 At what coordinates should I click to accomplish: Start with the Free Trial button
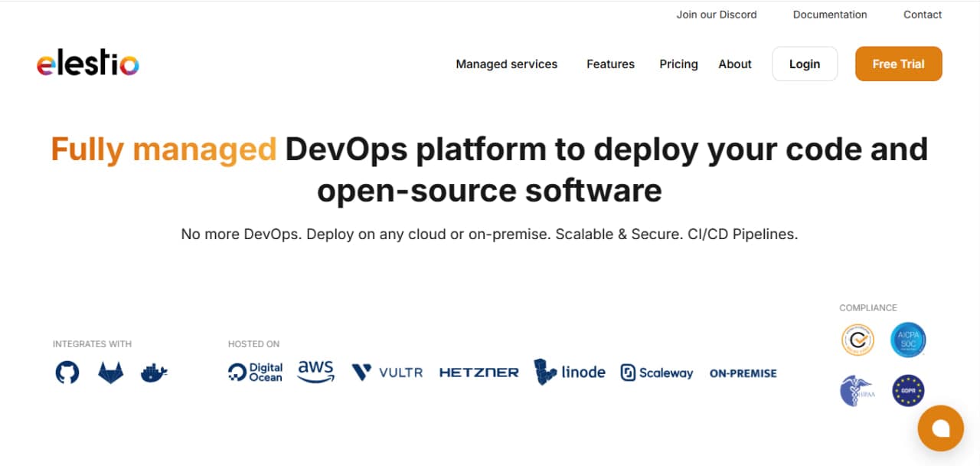coord(899,64)
